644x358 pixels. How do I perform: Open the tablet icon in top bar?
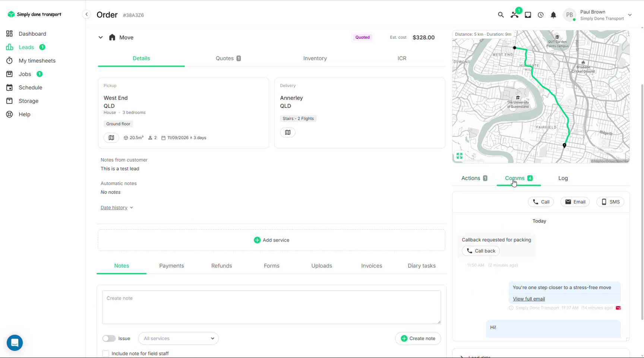pos(528,15)
